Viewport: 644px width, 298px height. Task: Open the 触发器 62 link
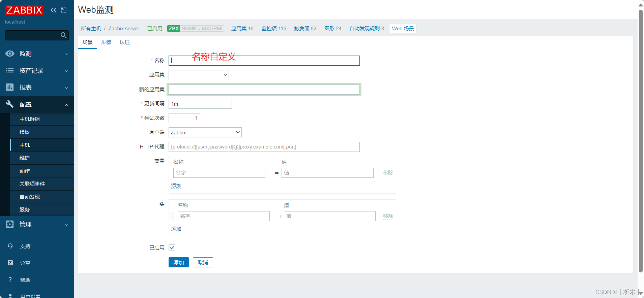305,29
